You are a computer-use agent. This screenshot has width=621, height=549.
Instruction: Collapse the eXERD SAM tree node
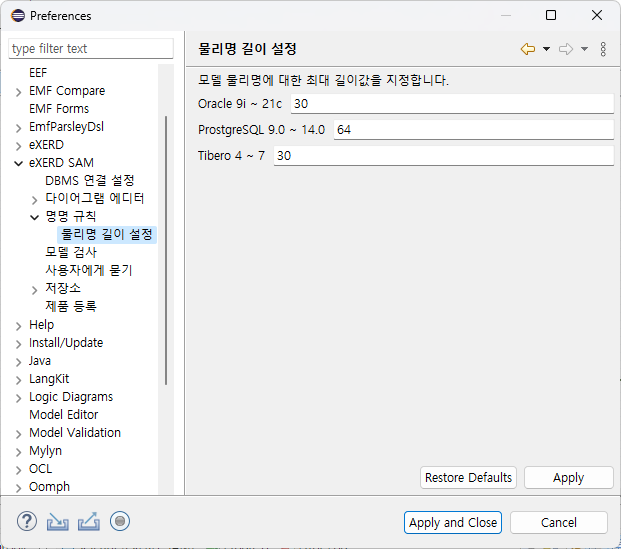pos(18,163)
